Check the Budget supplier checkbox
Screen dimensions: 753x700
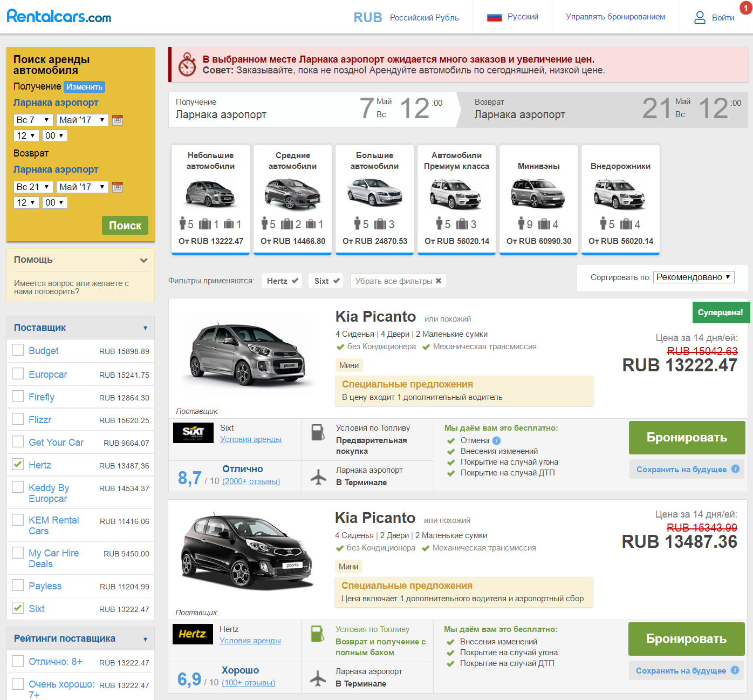point(18,350)
